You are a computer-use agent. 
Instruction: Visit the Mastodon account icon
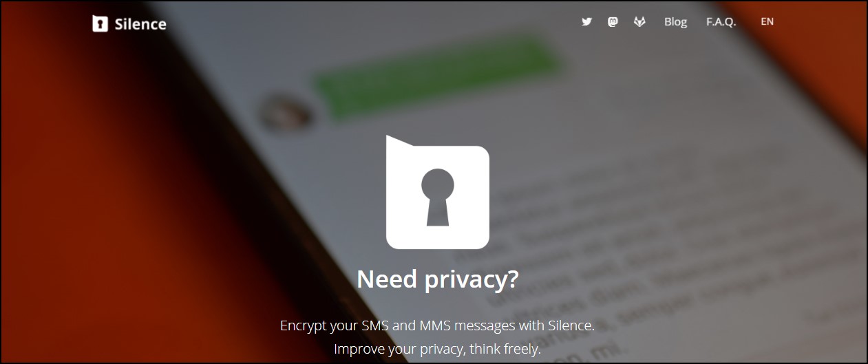click(x=613, y=22)
